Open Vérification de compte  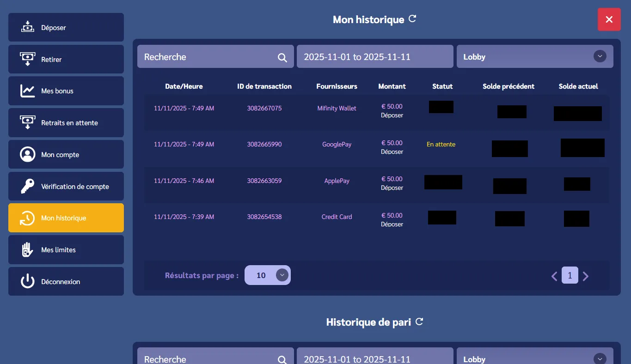coord(66,186)
